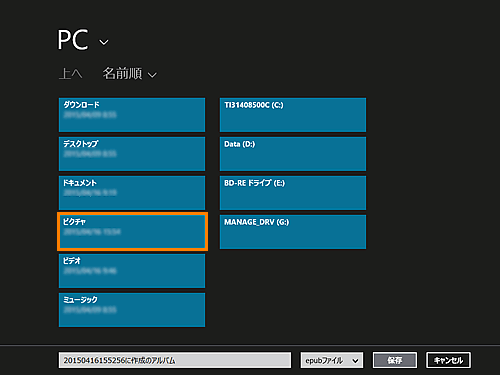Open the ダウンロード folder tile

tap(132, 115)
